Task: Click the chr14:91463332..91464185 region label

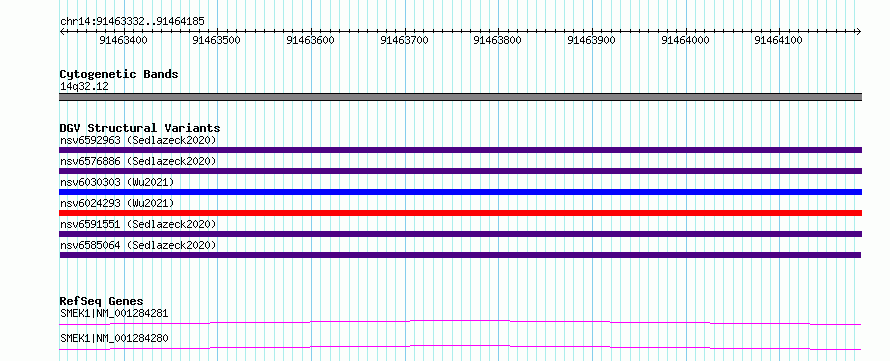Action: coord(132,22)
